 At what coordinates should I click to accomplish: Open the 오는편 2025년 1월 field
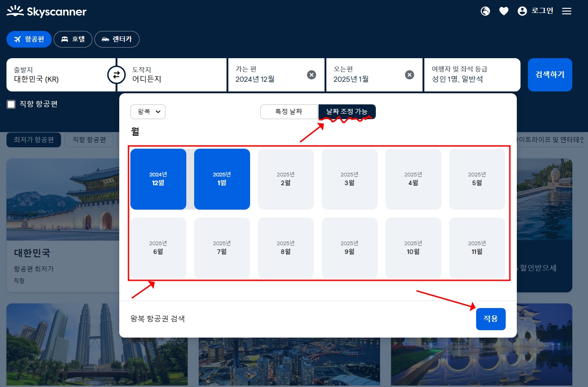374,75
